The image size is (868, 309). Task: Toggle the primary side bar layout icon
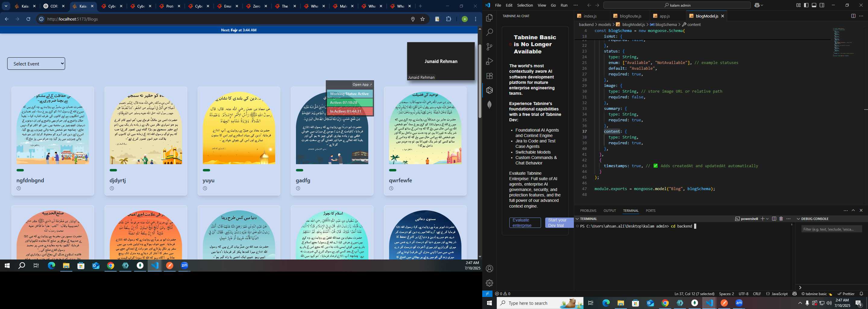click(x=806, y=5)
